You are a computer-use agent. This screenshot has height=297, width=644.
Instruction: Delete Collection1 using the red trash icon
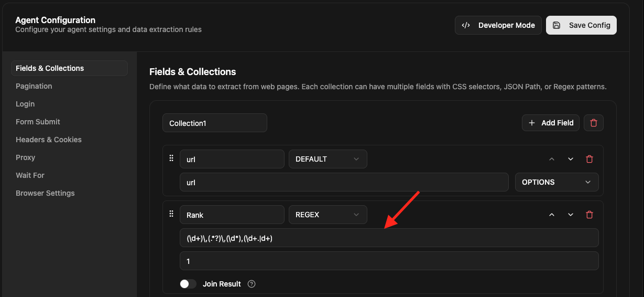(593, 123)
